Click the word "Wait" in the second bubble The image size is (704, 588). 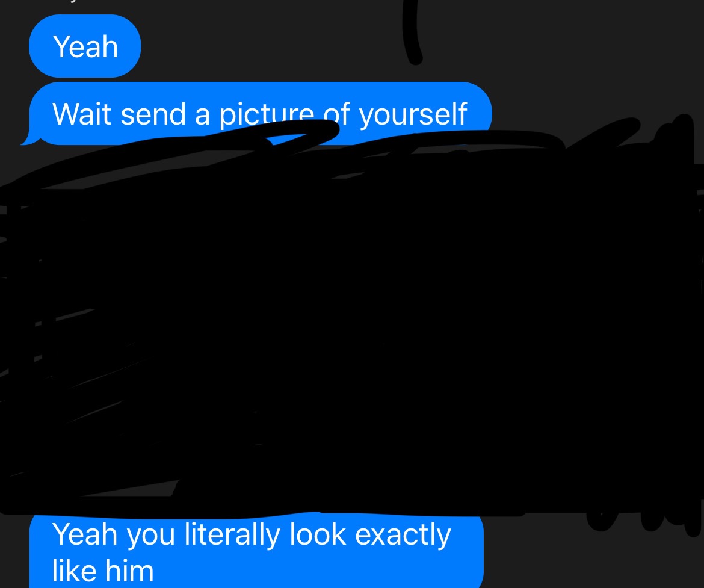(82, 114)
